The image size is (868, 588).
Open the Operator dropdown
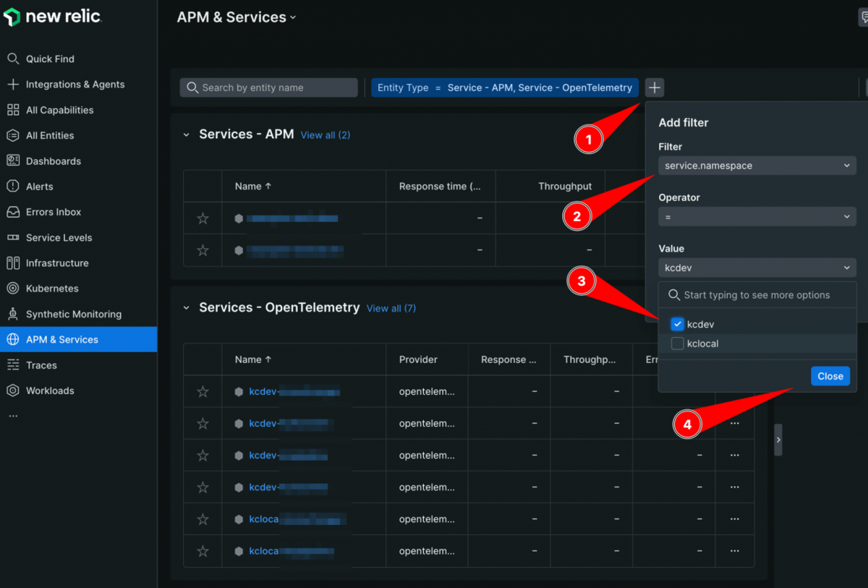click(x=757, y=216)
